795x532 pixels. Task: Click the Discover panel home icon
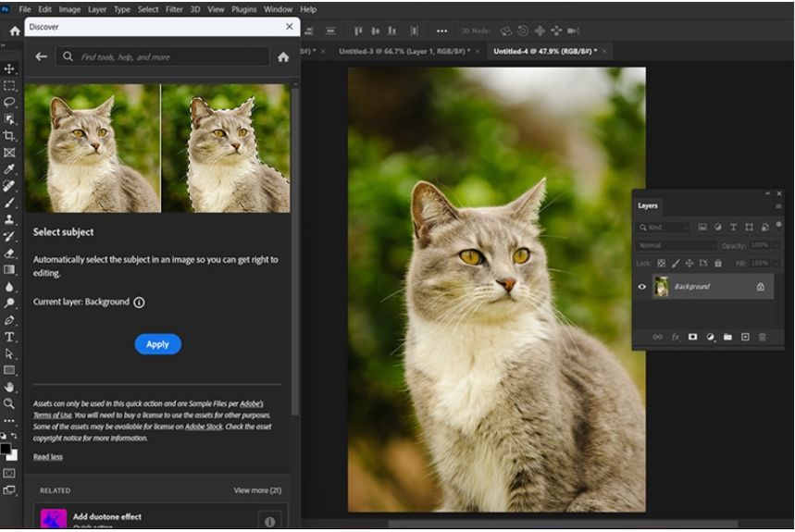pyautogui.click(x=283, y=56)
